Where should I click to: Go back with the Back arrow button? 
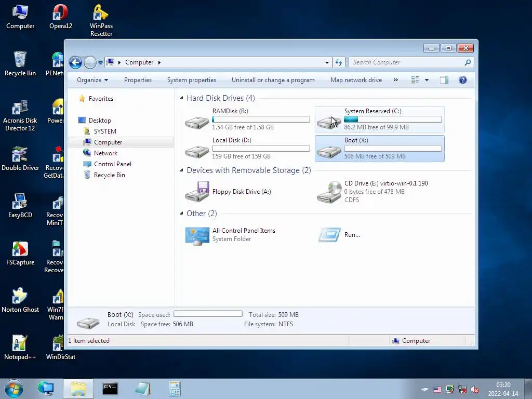click(75, 62)
